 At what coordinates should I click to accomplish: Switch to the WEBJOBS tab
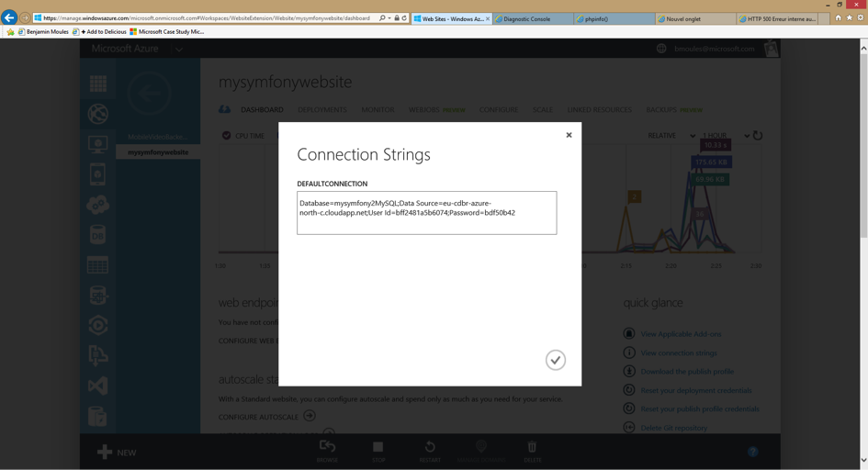pos(424,109)
